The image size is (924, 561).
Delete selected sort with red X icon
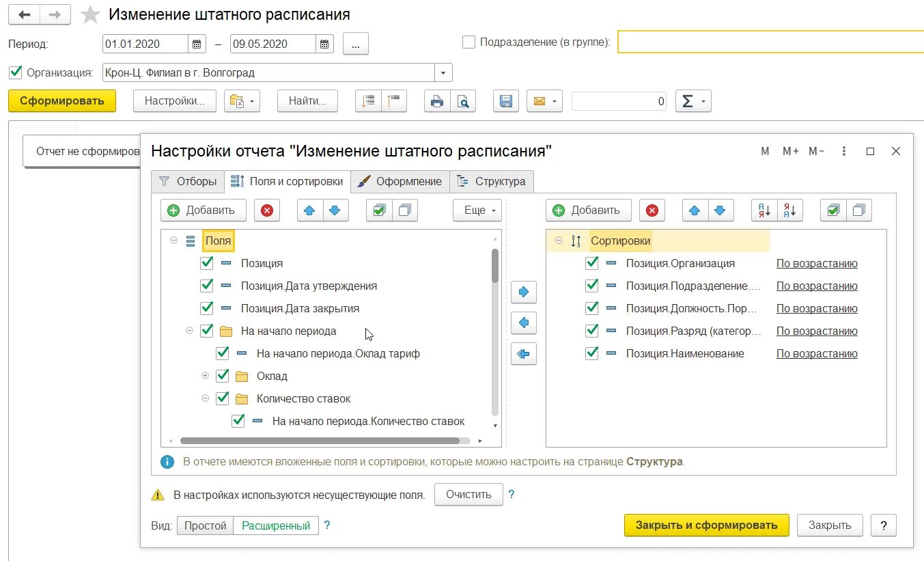(652, 210)
